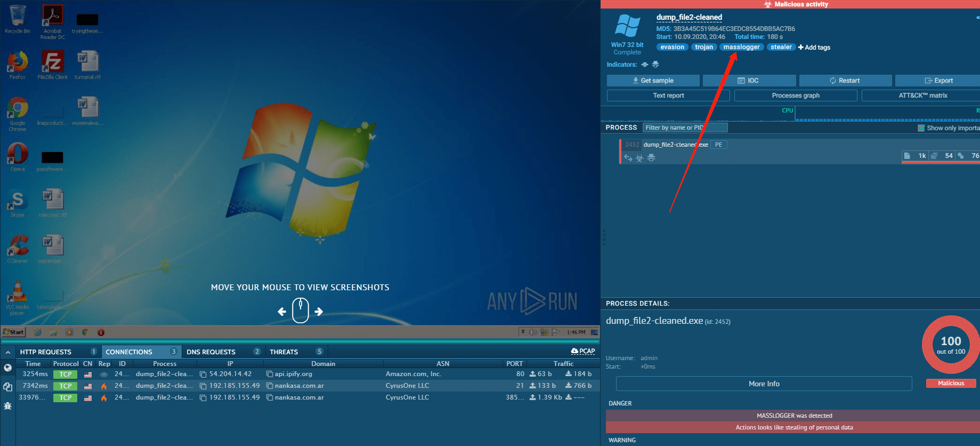The image size is (980, 446).
Task: Click the trojan tag
Action: [x=704, y=47]
